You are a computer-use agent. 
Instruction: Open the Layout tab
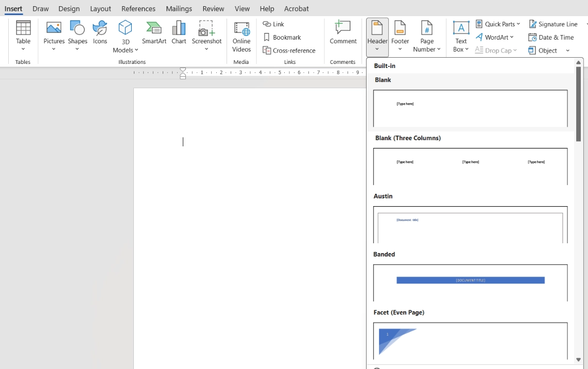100,9
